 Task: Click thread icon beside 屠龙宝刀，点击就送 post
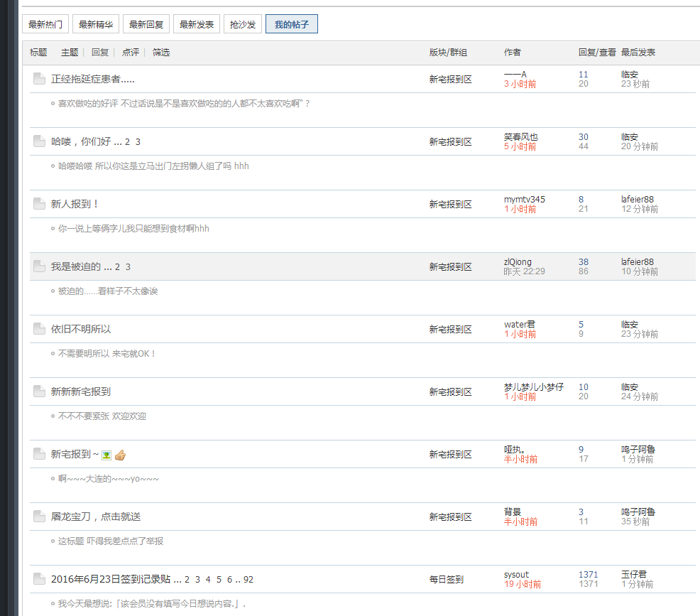39,517
